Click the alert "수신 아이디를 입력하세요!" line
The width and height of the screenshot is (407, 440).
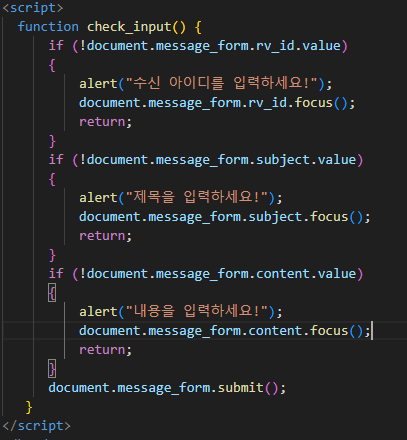click(206, 83)
